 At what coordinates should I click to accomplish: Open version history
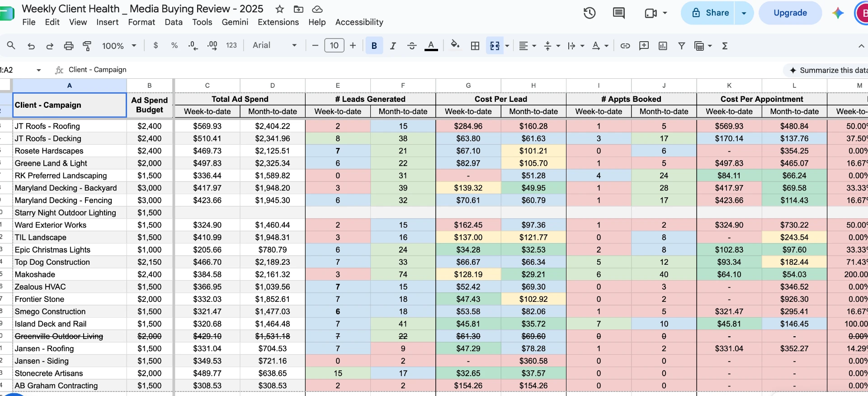pyautogui.click(x=590, y=13)
